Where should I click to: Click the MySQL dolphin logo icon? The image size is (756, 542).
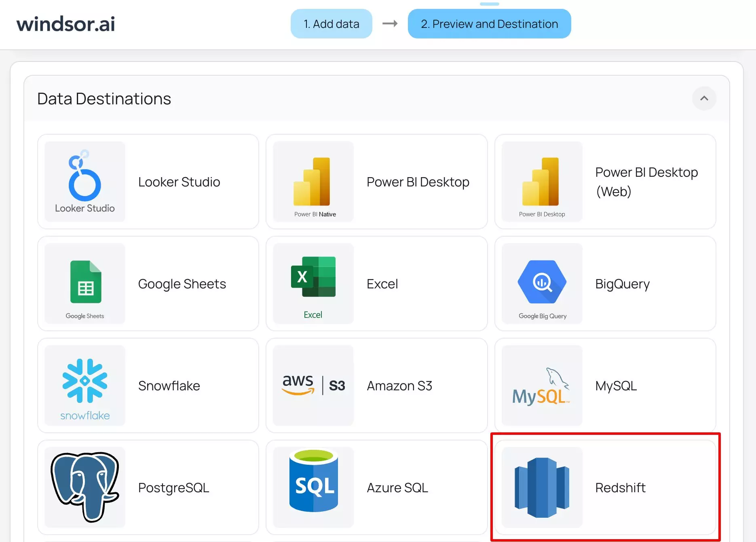pos(542,385)
